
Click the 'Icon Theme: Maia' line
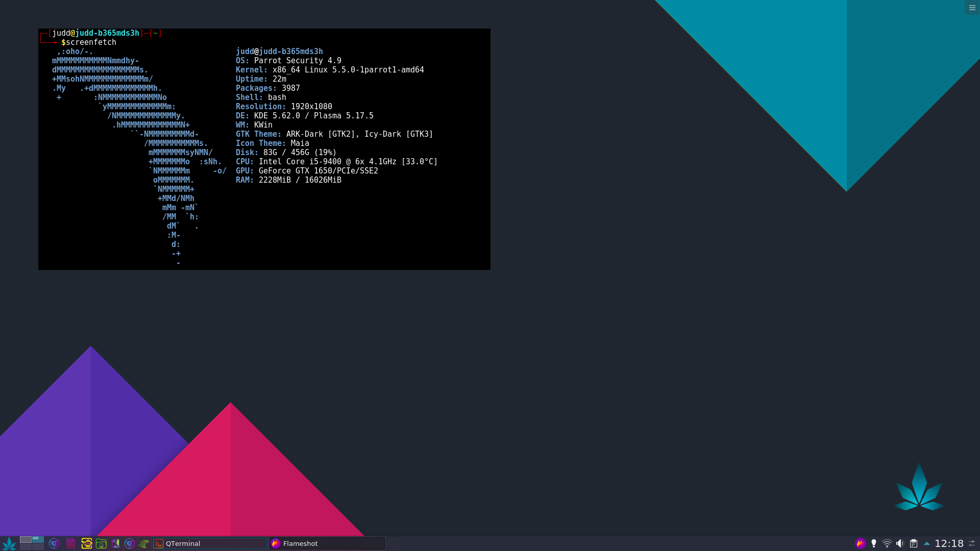(x=273, y=143)
